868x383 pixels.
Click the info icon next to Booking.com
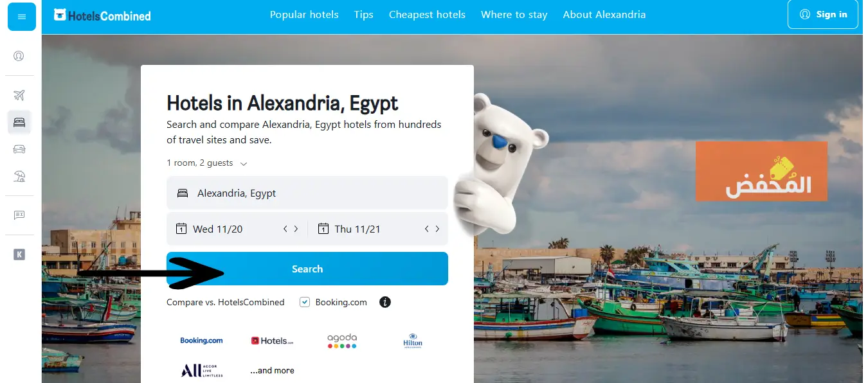click(385, 302)
